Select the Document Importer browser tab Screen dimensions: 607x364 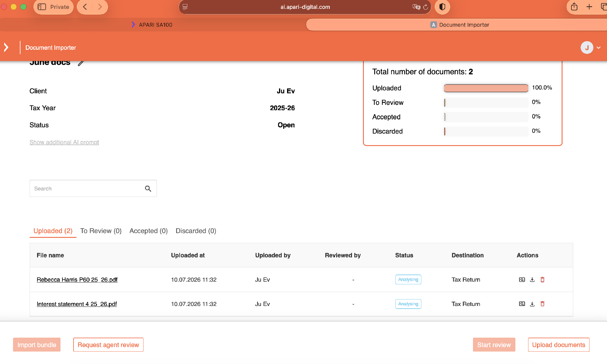coord(457,25)
